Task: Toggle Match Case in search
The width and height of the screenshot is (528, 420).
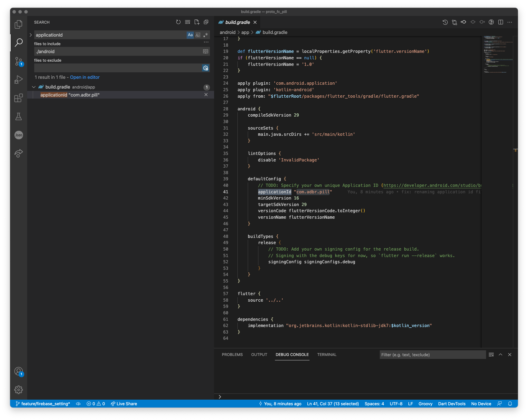Action: coord(190,35)
